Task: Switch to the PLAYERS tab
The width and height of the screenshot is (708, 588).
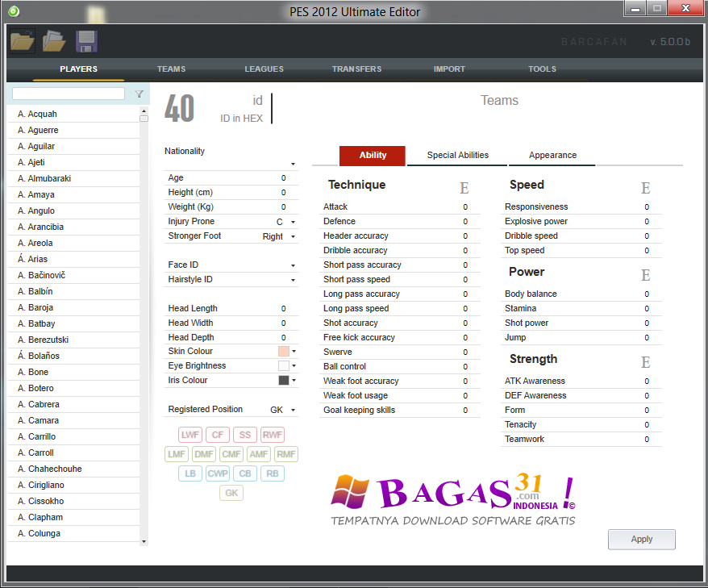Action: point(78,69)
